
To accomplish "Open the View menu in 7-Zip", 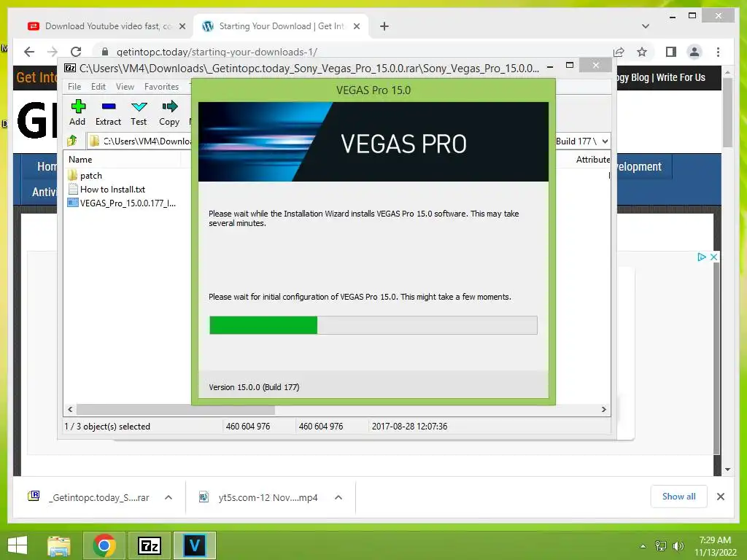I will (125, 87).
